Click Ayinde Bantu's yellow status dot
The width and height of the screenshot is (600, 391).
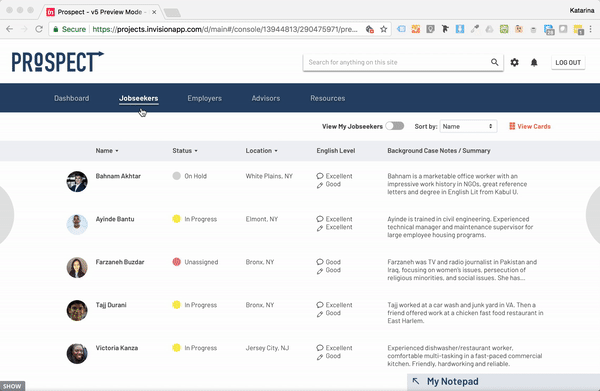click(x=176, y=219)
